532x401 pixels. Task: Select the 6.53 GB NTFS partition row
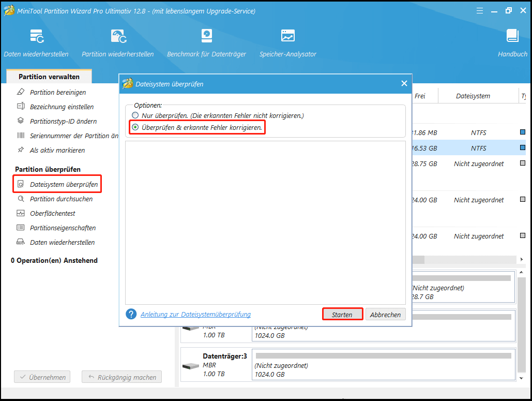coord(469,148)
